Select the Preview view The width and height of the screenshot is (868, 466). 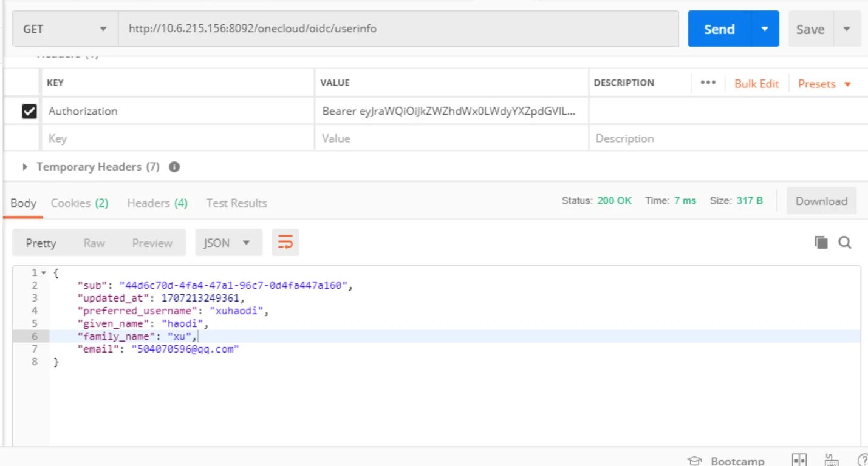tap(152, 243)
